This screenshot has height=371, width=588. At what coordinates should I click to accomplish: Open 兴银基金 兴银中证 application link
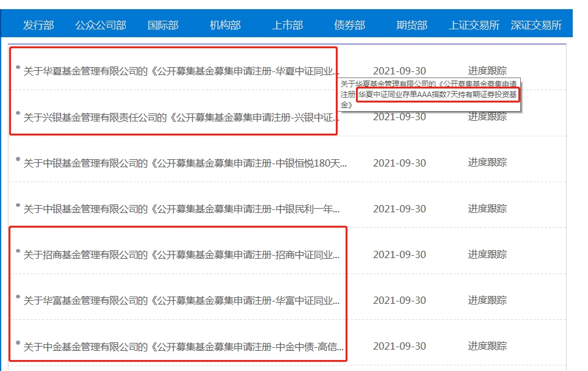(x=181, y=118)
